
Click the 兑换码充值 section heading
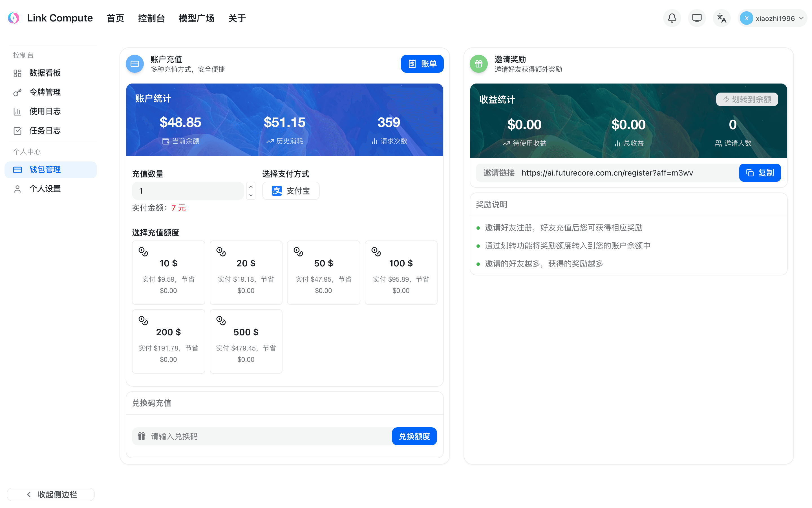152,403
